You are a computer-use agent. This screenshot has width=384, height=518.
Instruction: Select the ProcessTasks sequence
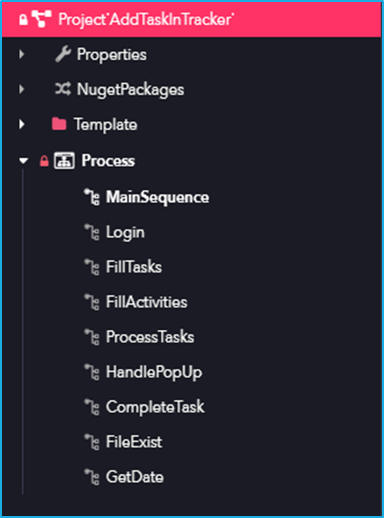click(150, 337)
